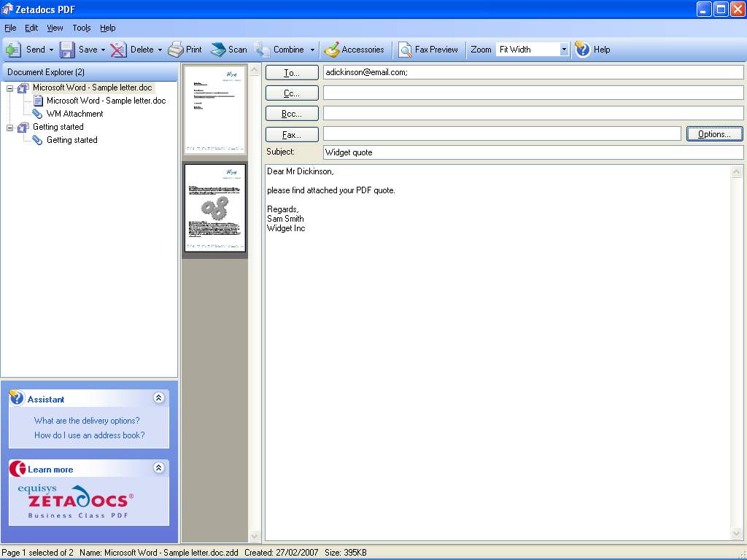This screenshot has height=560, width=747.
Task: Click the Cc... button
Action: click(x=292, y=93)
